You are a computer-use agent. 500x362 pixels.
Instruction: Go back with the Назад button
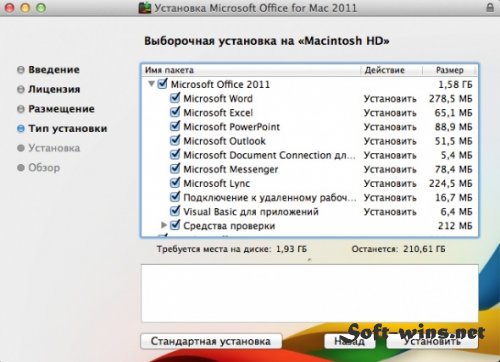(x=349, y=341)
